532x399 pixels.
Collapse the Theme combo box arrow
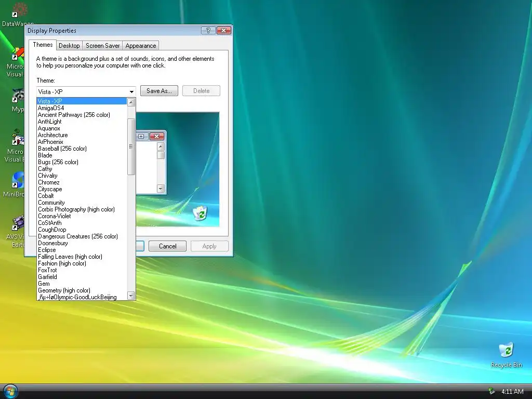point(131,91)
